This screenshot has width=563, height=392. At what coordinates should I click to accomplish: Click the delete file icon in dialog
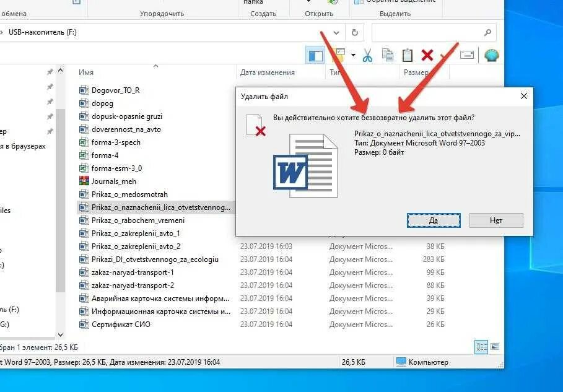[256, 125]
